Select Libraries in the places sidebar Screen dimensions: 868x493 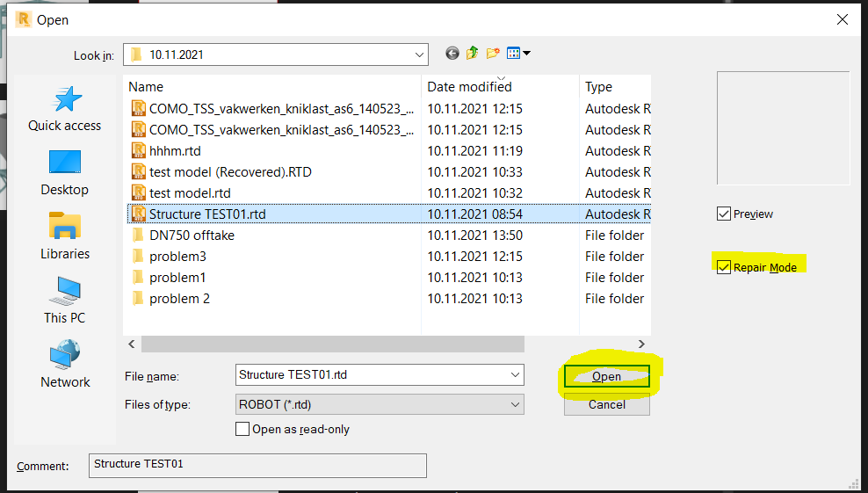coord(65,236)
